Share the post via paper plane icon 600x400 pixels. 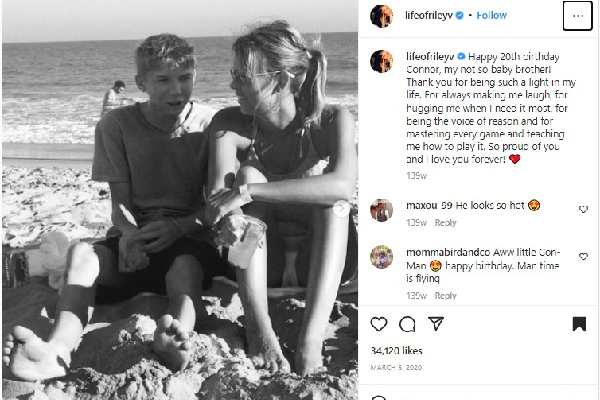[x=436, y=324]
